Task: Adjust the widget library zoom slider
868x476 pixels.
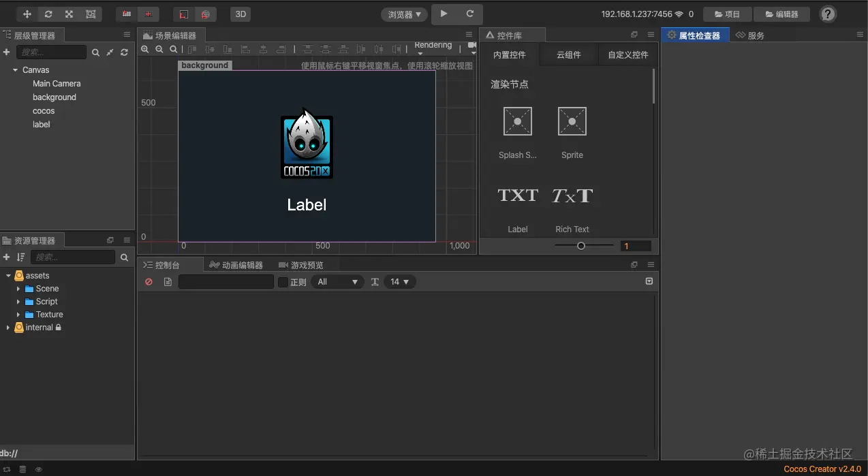Action: pos(581,246)
